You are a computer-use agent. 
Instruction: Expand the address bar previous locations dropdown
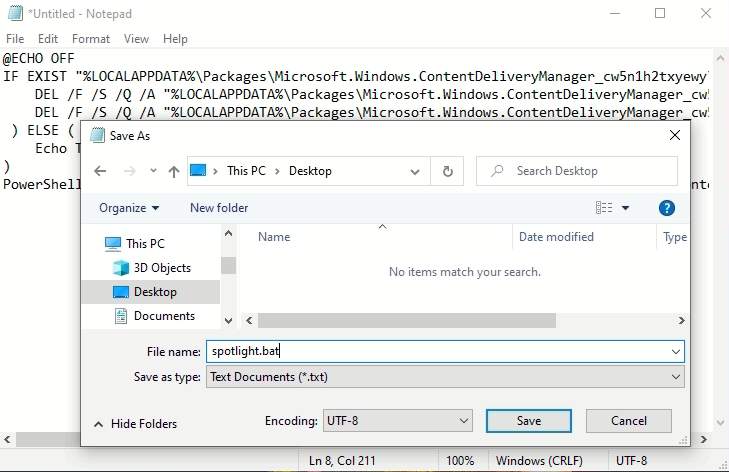(x=415, y=172)
